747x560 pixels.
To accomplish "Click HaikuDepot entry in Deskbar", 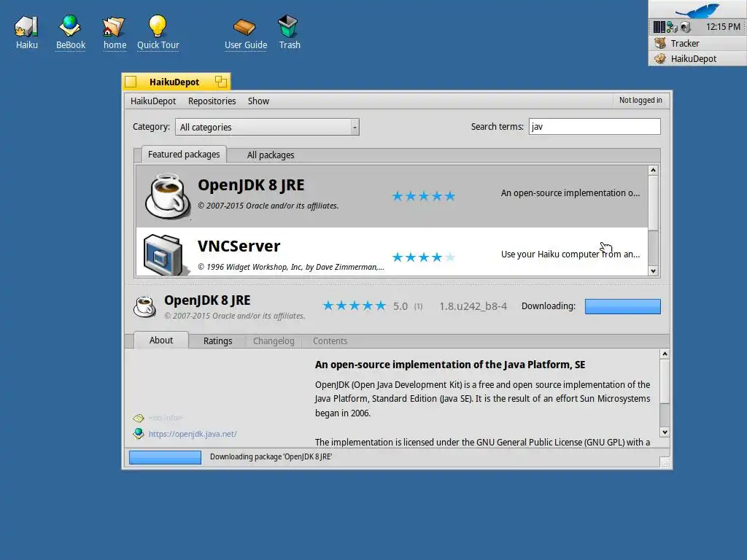I will point(697,58).
